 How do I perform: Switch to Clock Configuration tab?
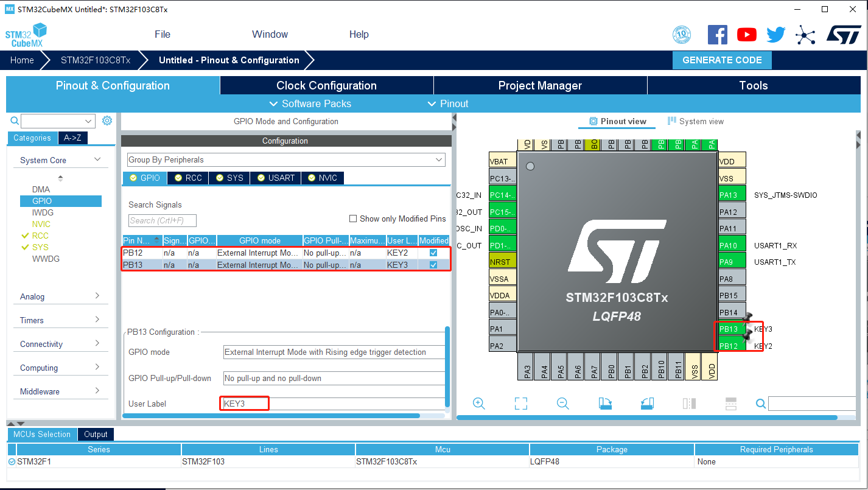point(326,85)
